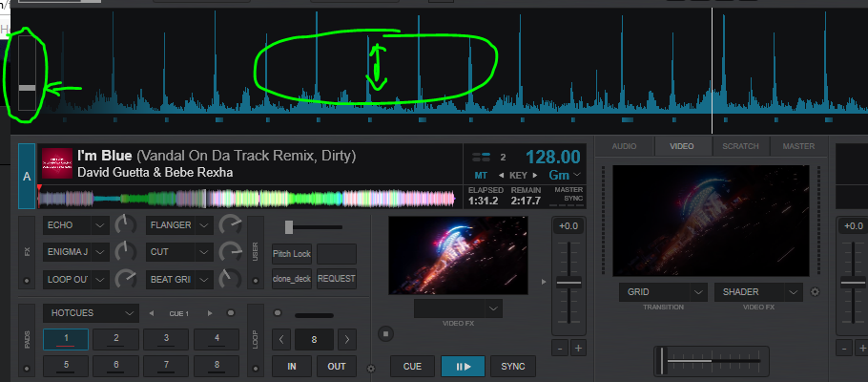Click the REQUEST button

337,279
